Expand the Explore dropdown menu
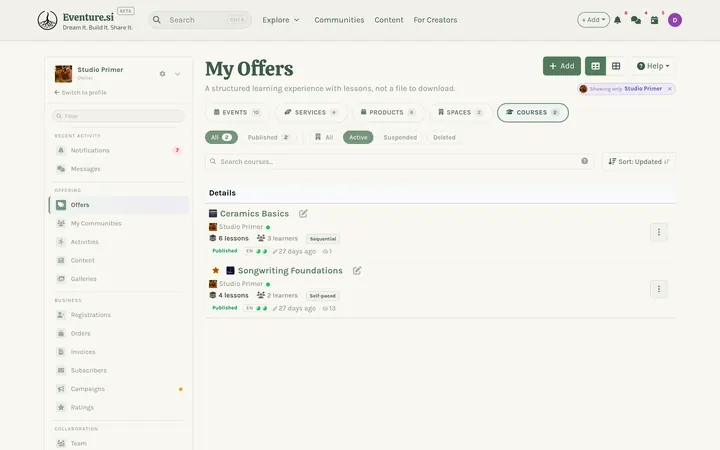Viewport: 720px width, 450px height. [x=281, y=20]
